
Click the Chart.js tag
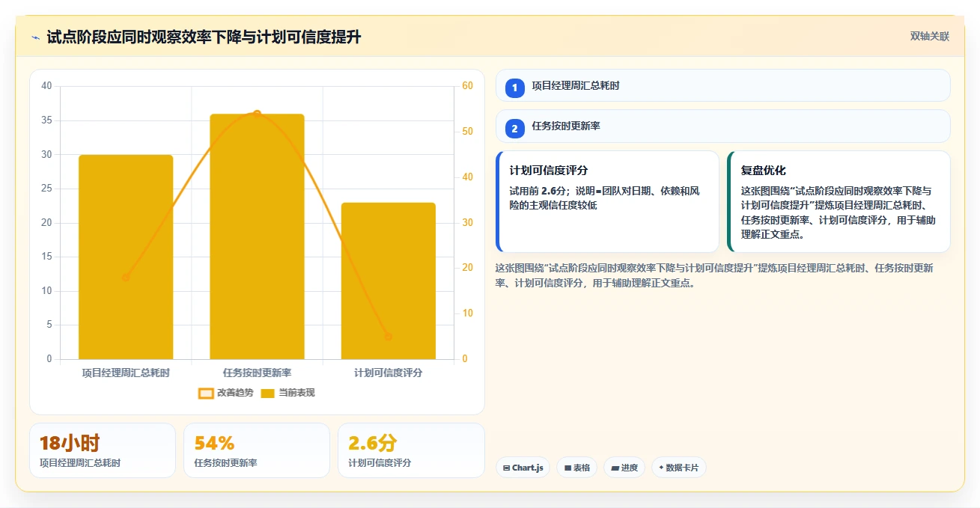[523, 468]
